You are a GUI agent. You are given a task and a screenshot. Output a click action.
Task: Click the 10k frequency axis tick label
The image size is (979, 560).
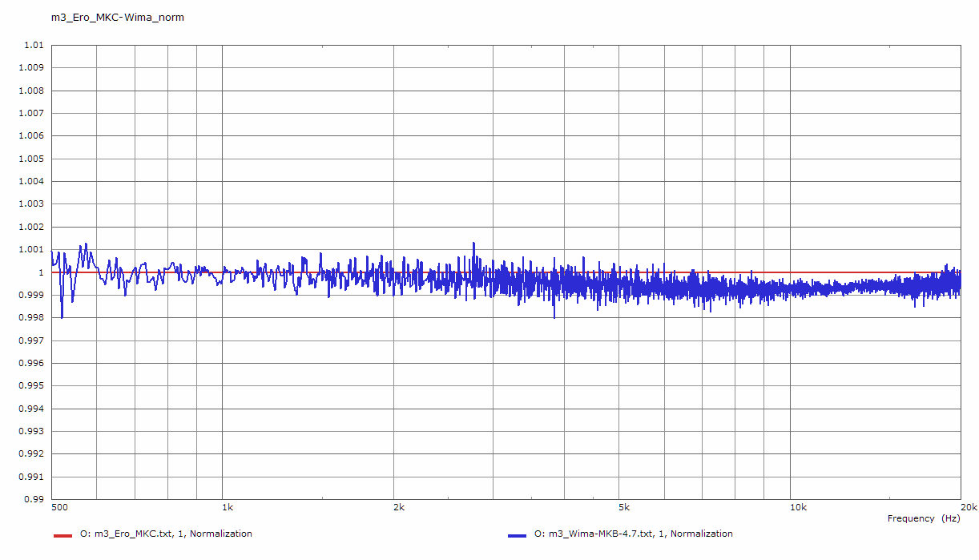click(x=797, y=507)
